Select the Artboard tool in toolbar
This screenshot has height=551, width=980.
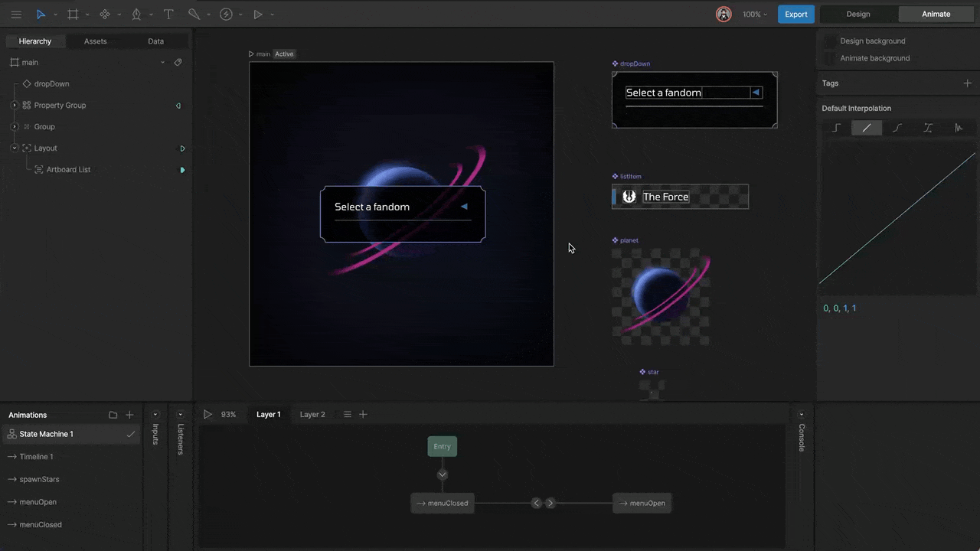tap(73, 15)
